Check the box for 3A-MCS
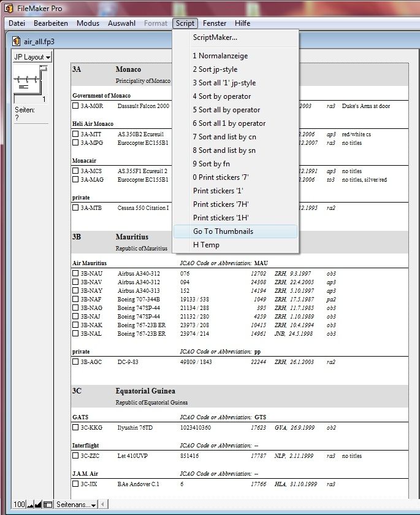This screenshot has width=420, height=515. coord(75,171)
